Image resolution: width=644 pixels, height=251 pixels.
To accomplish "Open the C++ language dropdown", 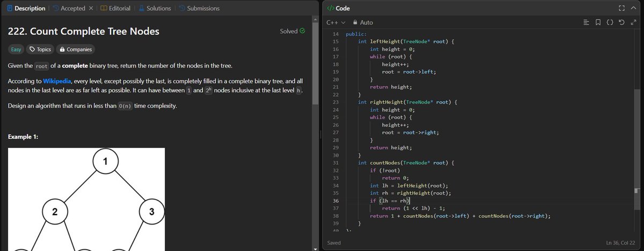I will [335, 23].
